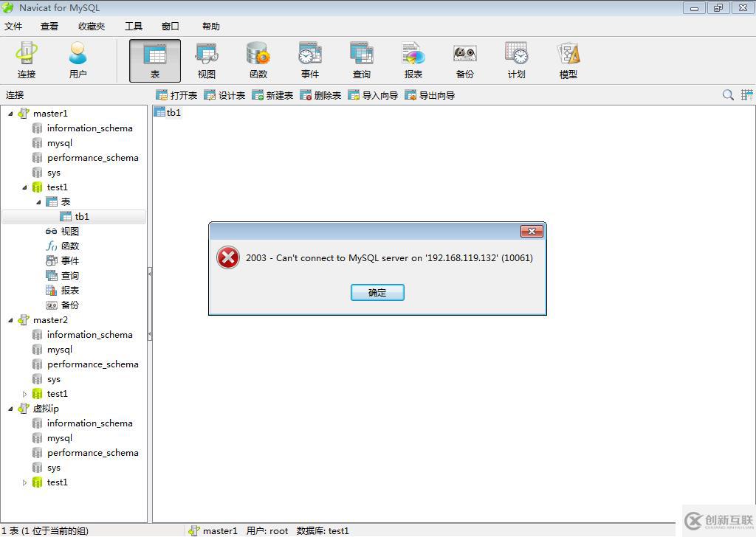Select performance_schema under 虚拟ip
The width and height of the screenshot is (756, 537).
pos(92,453)
